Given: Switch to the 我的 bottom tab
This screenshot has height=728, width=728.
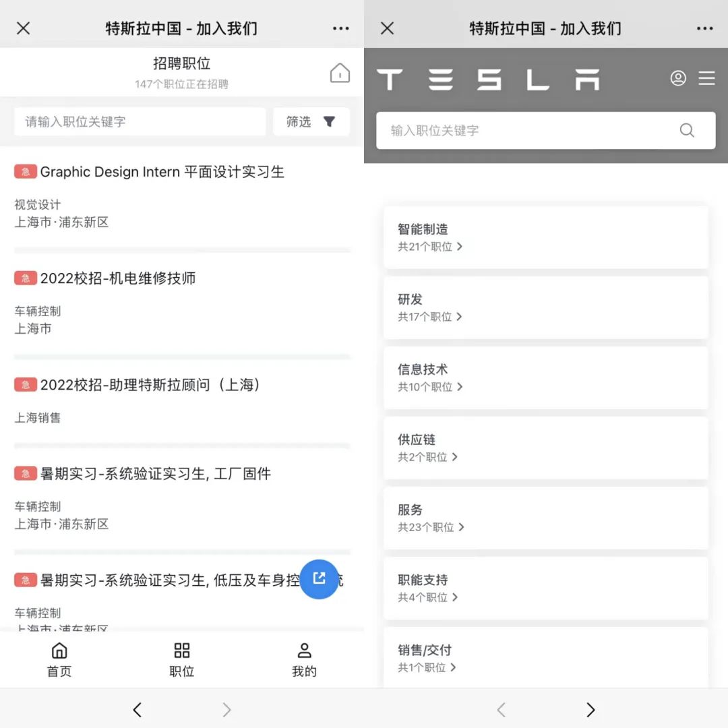Looking at the screenshot, I should coord(304,659).
